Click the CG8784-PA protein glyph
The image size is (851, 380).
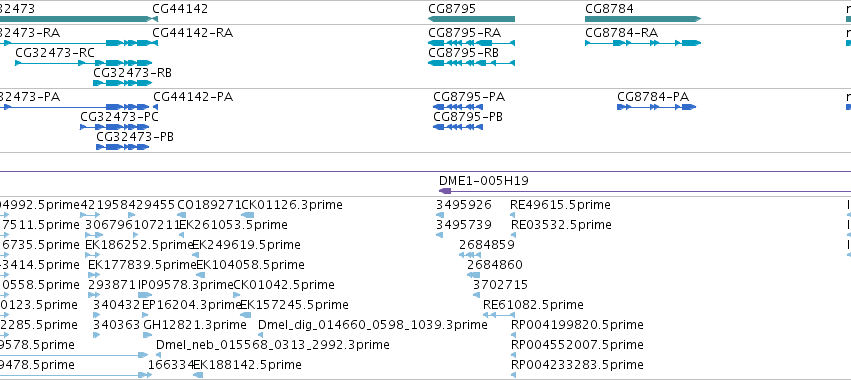coord(656,107)
